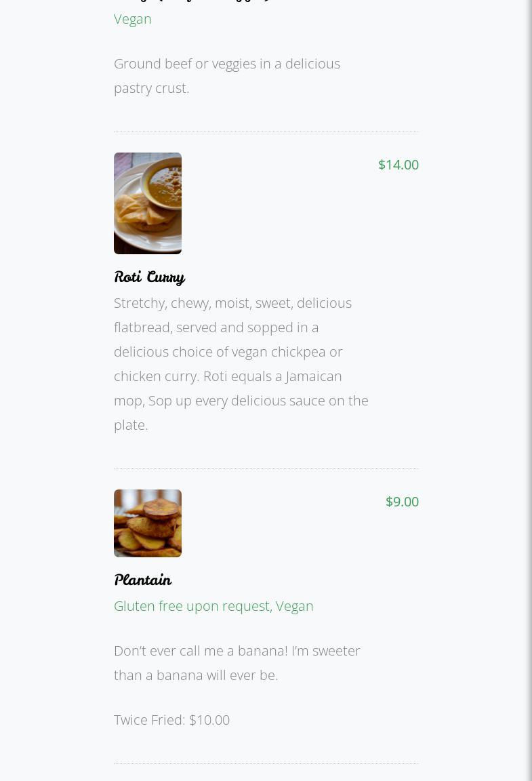Click the $14.00 Roti Curry price
This screenshot has height=781, width=532.
tap(398, 164)
